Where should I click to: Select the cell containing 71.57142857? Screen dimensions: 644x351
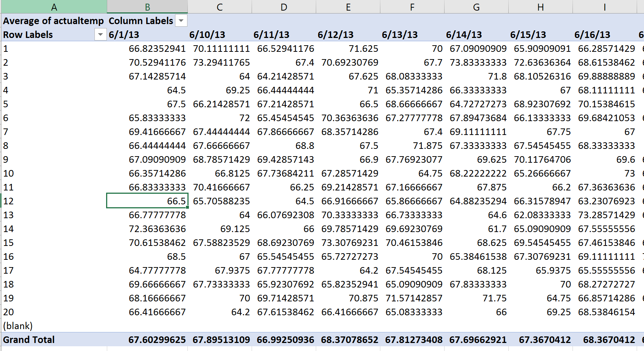(412, 298)
